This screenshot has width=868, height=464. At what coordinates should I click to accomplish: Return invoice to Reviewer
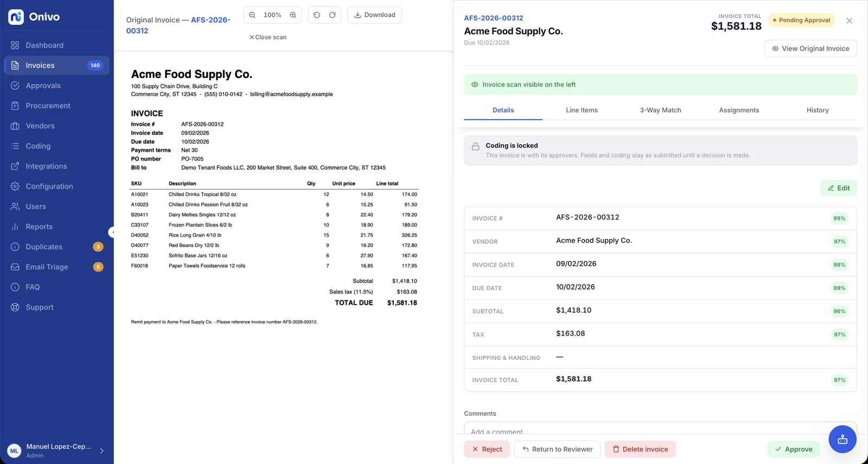click(557, 449)
